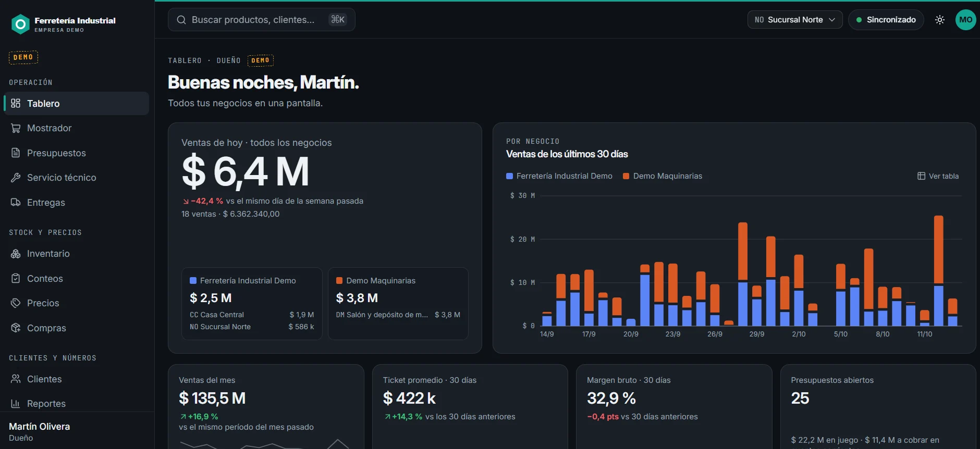This screenshot has width=980, height=449.
Task: Click the +16,9 % monthly change value
Action: (x=199, y=417)
